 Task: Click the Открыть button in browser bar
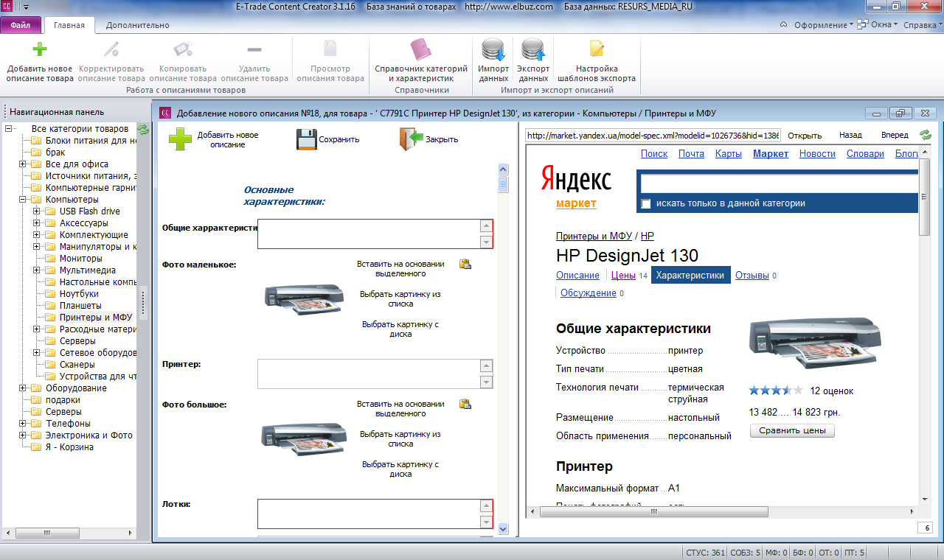(805, 136)
